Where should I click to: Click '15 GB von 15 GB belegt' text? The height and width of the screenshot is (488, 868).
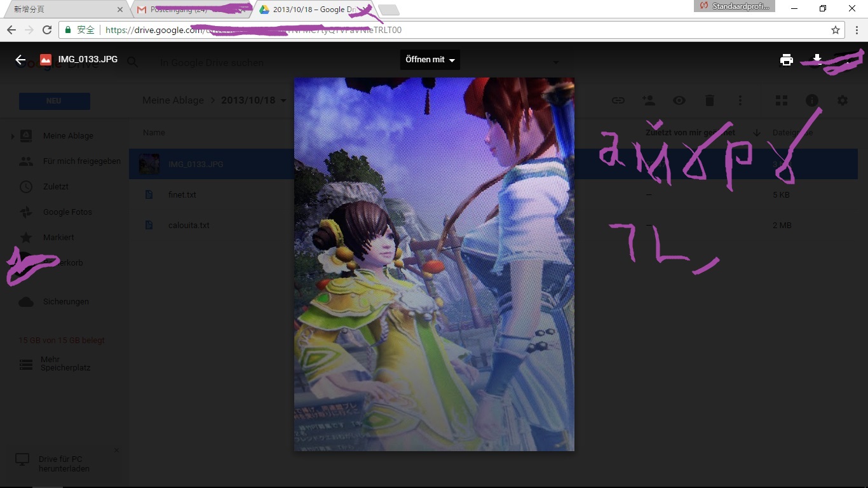coord(62,341)
